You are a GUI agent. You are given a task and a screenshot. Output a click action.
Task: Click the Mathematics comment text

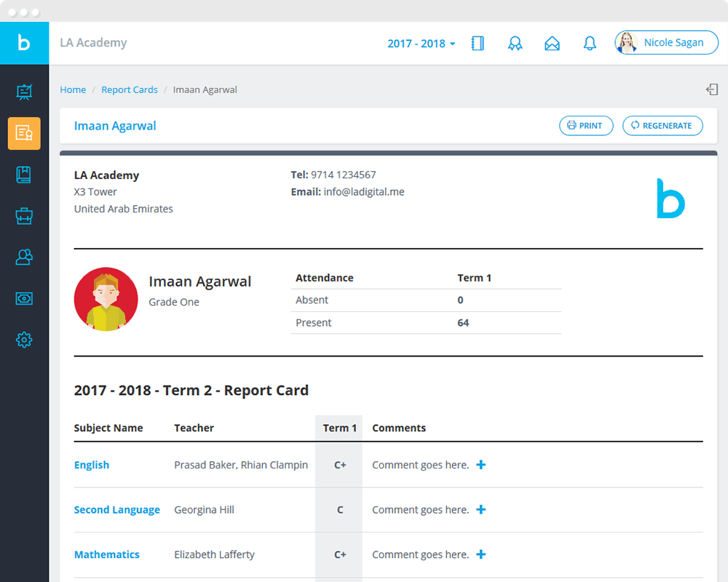[x=421, y=554]
